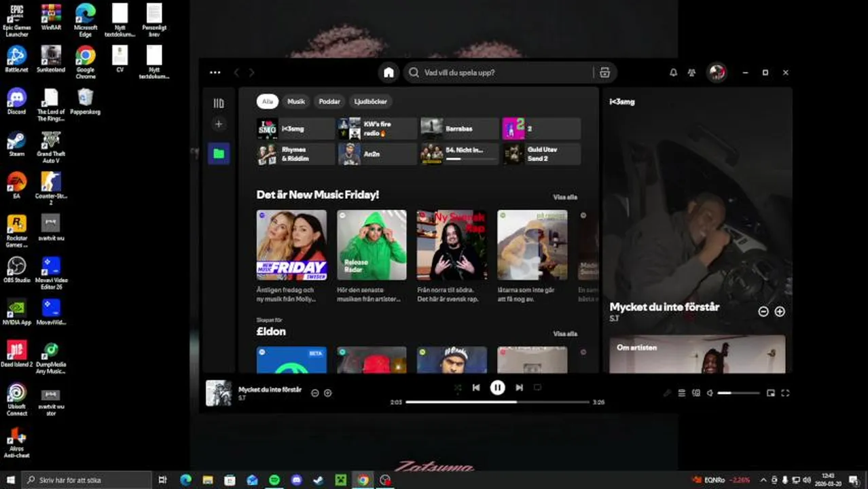Go to Spotify Home
This screenshot has height=489, width=868.
point(388,73)
